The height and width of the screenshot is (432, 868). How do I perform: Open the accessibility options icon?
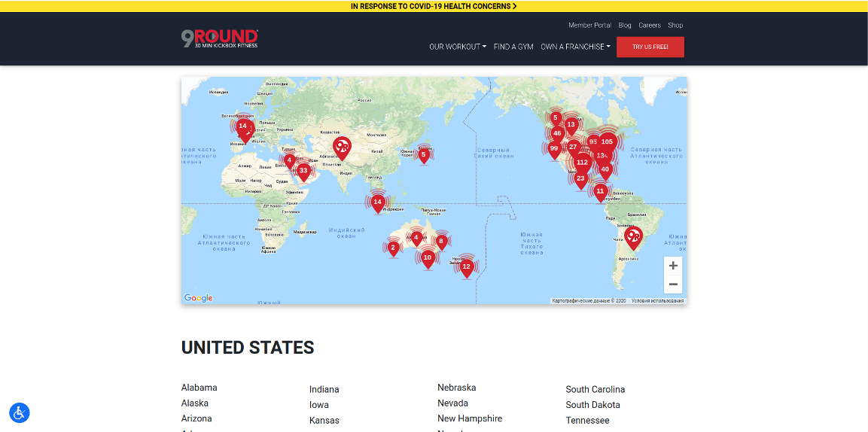[20, 412]
